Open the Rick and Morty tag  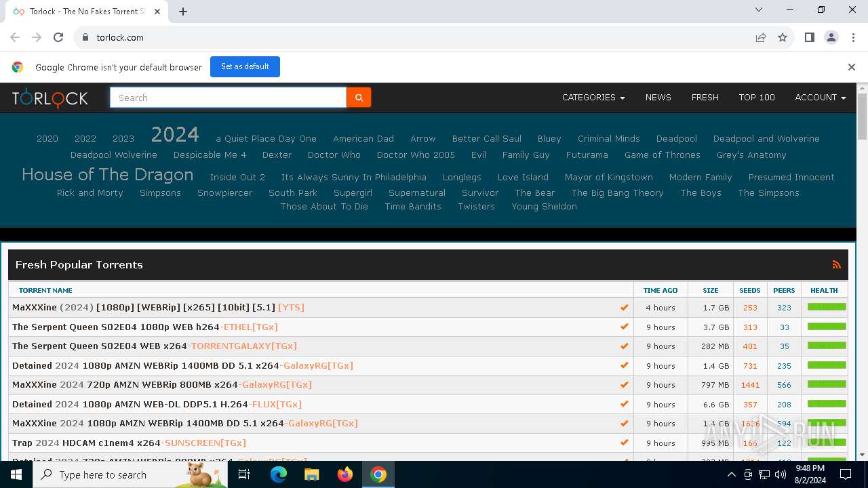click(x=90, y=193)
